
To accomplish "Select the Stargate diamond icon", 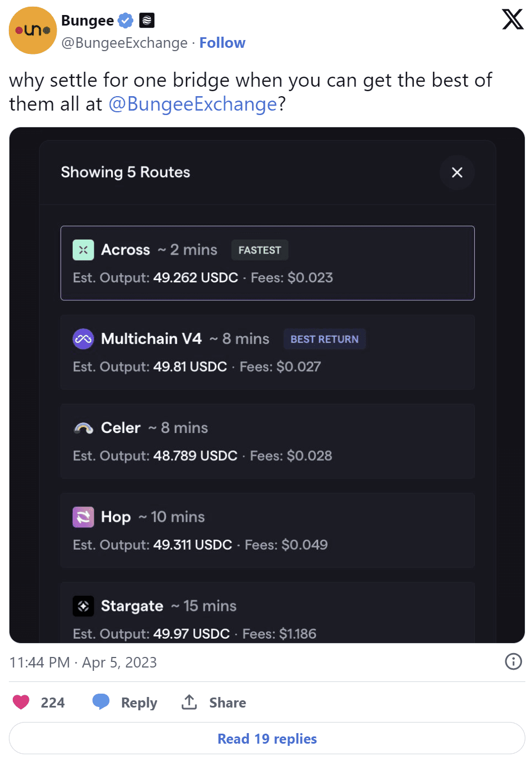I will click(83, 606).
